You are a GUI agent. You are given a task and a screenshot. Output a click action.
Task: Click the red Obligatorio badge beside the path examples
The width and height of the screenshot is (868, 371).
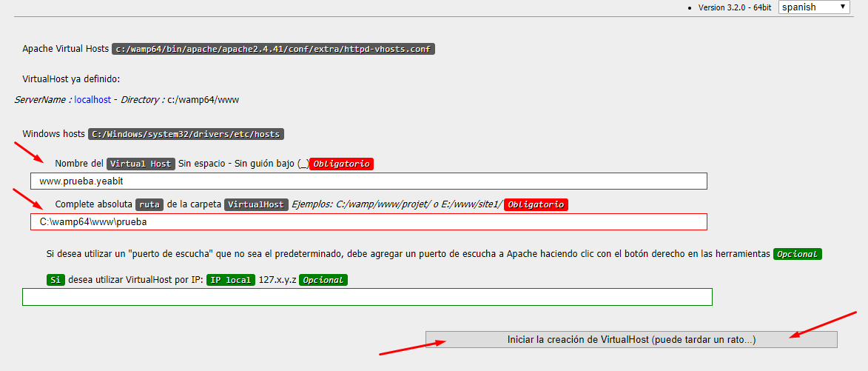click(536, 204)
